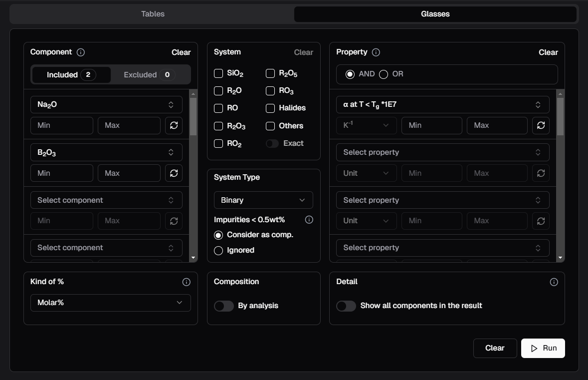Toggle the By analysis composition switch

[224, 306]
